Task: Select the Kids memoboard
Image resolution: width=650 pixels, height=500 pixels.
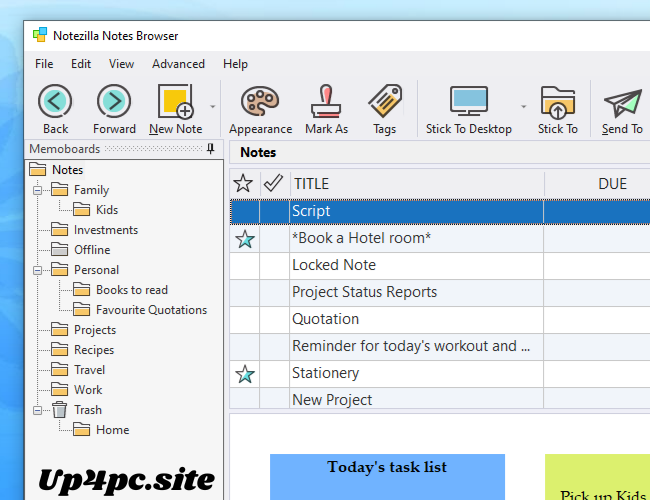Action: tap(107, 209)
